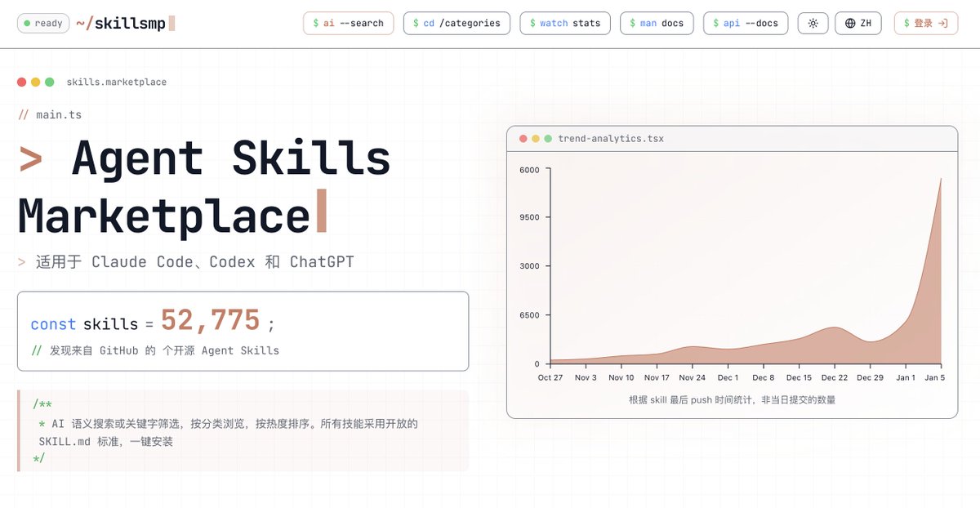Click the Jan 1 x-axis label
The image size is (980, 508).
tap(906, 377)
